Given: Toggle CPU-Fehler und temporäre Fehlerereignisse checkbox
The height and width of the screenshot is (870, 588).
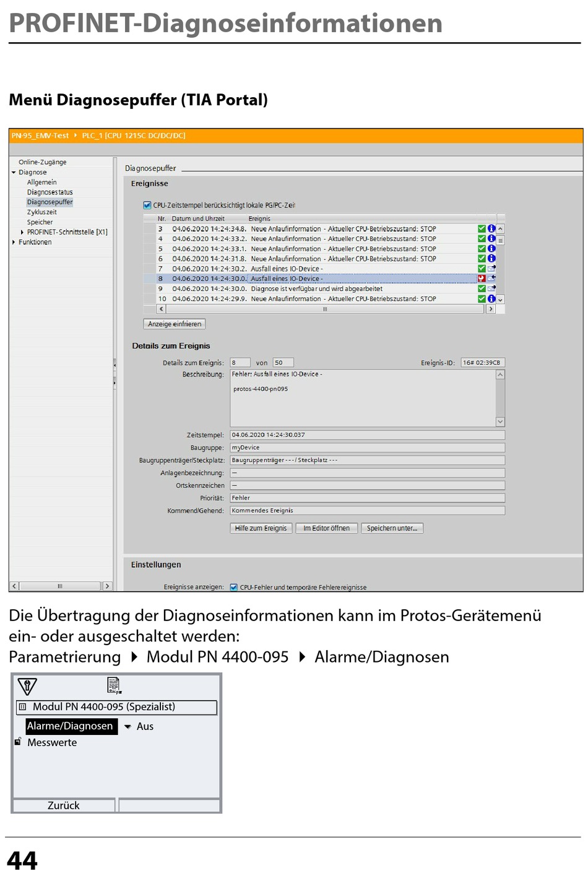Looking at the screenshot, I should click(x=234, y=587).
